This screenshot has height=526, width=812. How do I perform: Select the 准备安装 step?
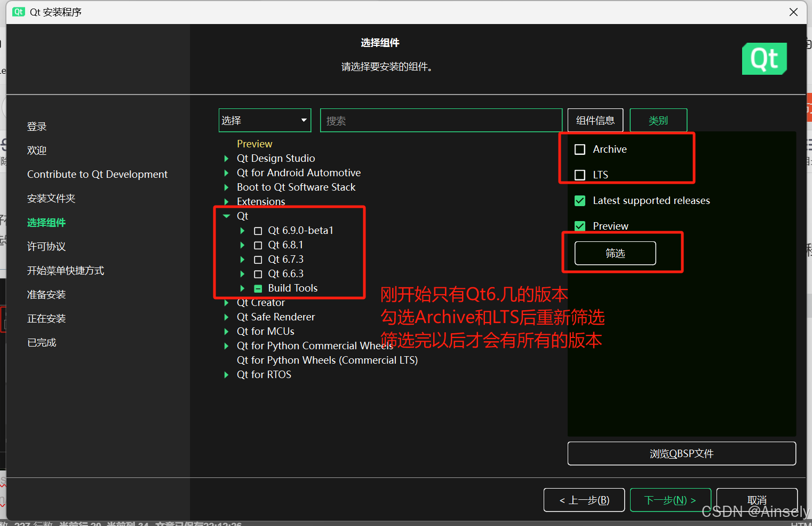tap(46, 295)
